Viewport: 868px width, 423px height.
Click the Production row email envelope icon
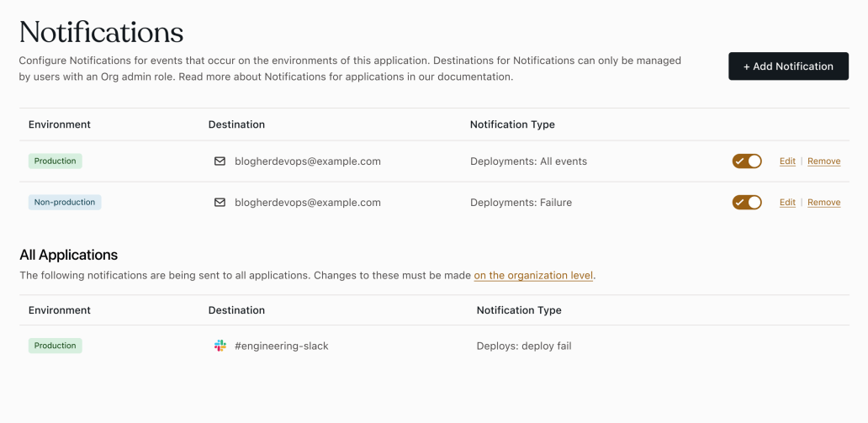(x=220, y=161)
